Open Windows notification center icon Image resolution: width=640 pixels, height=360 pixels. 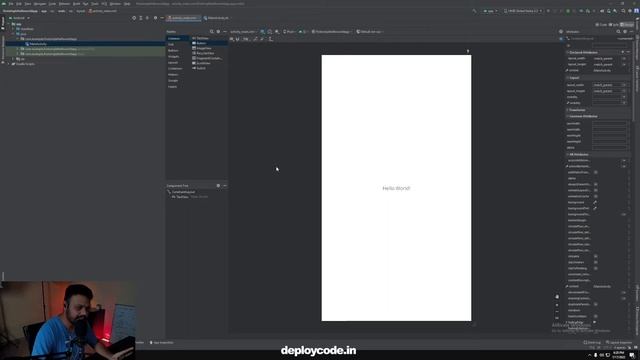[x=632, y=355]
